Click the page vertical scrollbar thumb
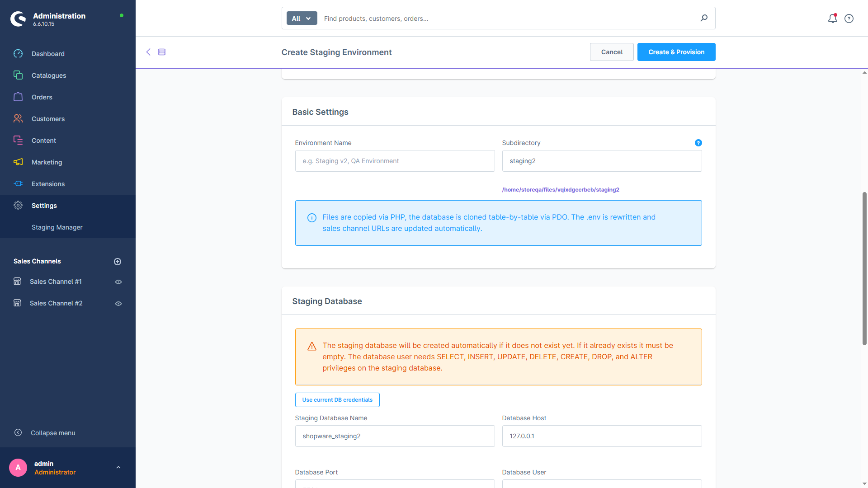 point(864,268)
